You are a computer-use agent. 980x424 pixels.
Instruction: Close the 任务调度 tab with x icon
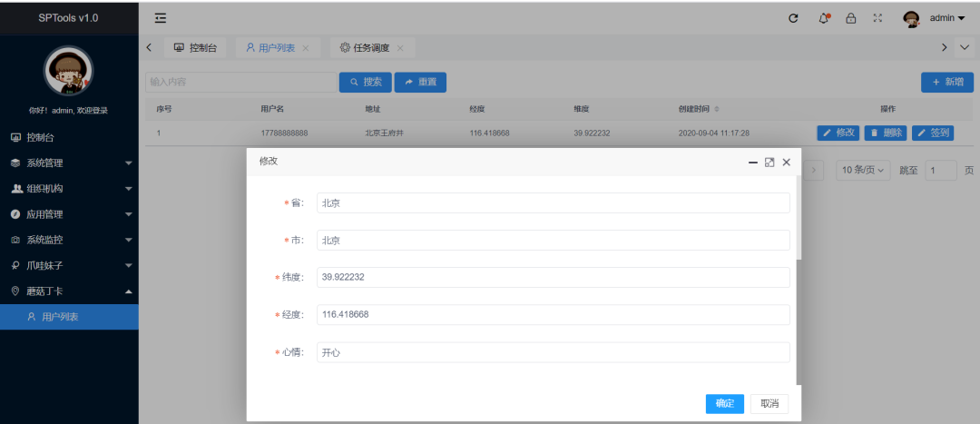pyautogui.click(x=400, y=47)
